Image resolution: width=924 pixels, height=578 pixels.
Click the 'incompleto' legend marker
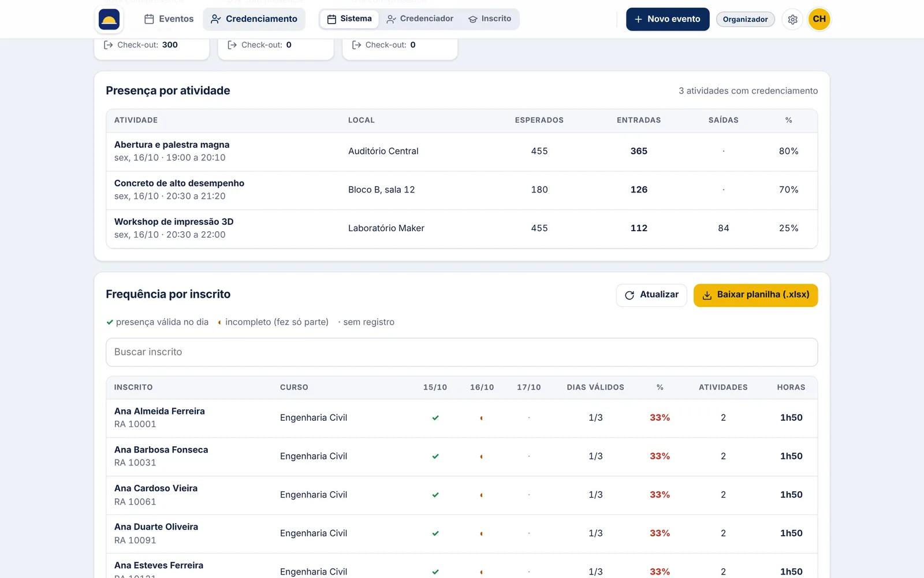(x=219, y=322)
